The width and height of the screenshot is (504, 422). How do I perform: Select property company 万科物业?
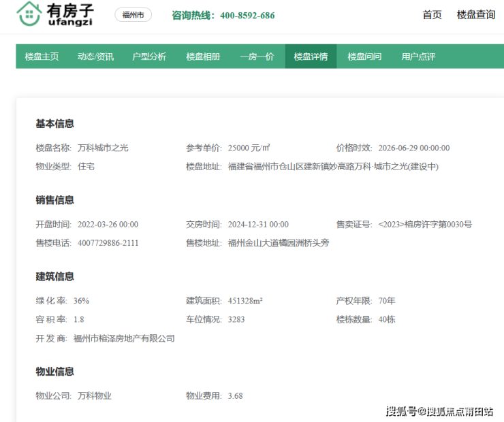coord(94,395)
